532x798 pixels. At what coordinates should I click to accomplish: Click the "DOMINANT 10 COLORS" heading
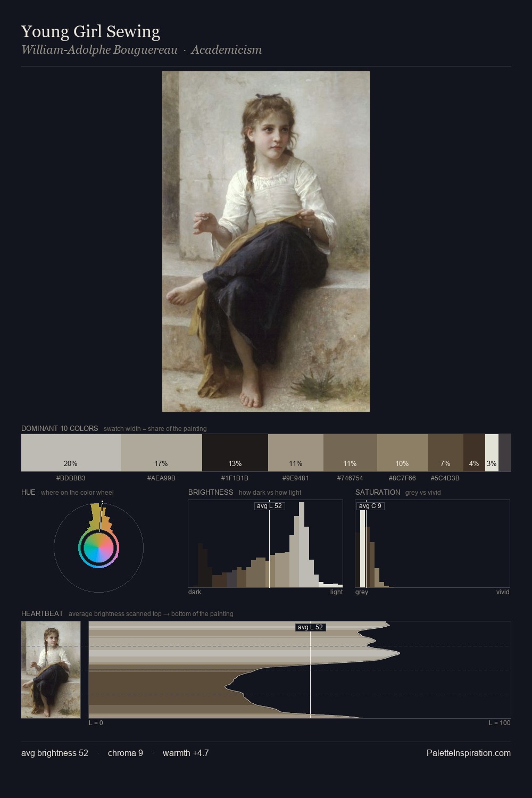pyautogui.click(x=60, y=428)
